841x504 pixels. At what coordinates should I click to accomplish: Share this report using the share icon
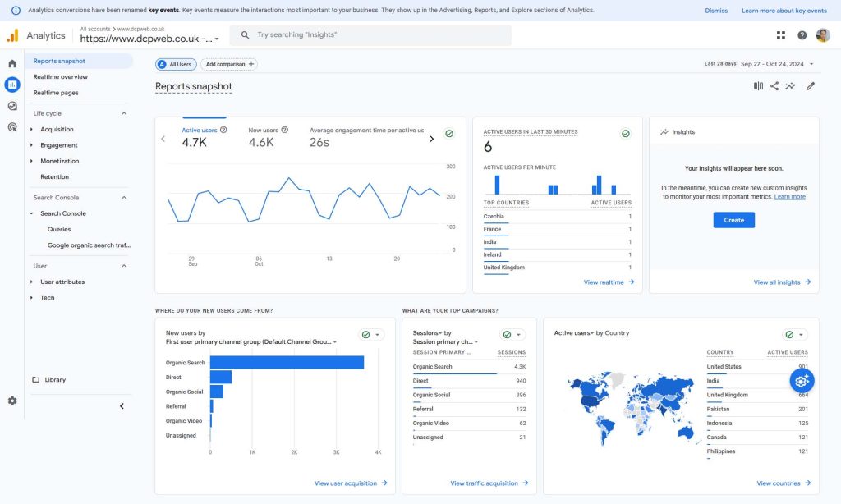pyautogui.click(x=774, y=85)
